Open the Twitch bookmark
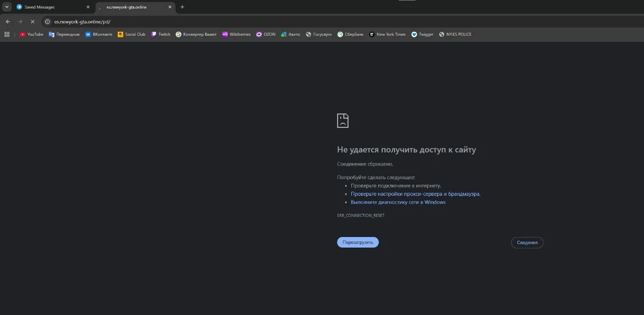Screen dimensions: 644x315 (161, 34)
